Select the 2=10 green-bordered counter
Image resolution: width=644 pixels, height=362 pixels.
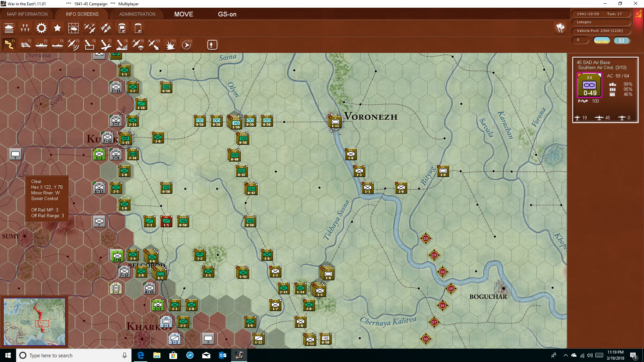117,256
